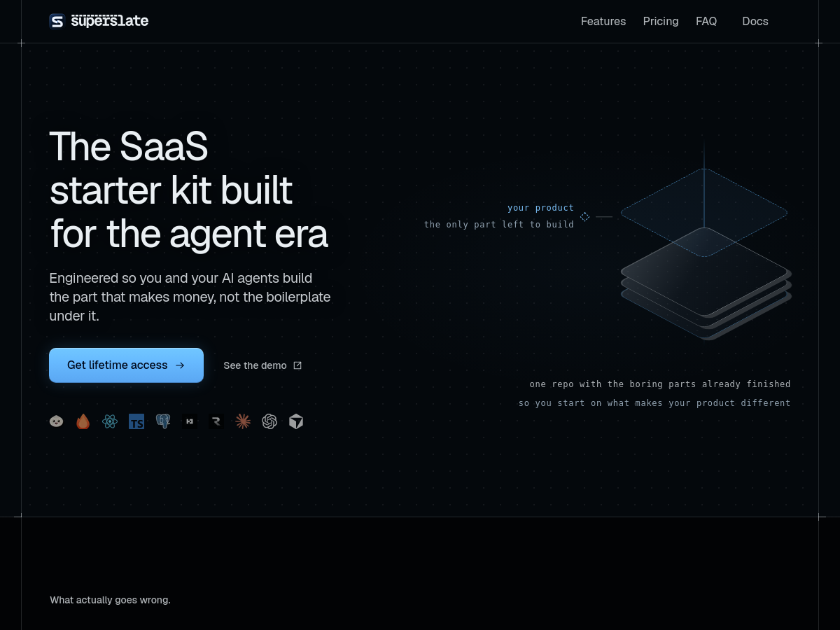Click the Get lifetime access button
Screen dimensions: 840x630
point(126,365)
